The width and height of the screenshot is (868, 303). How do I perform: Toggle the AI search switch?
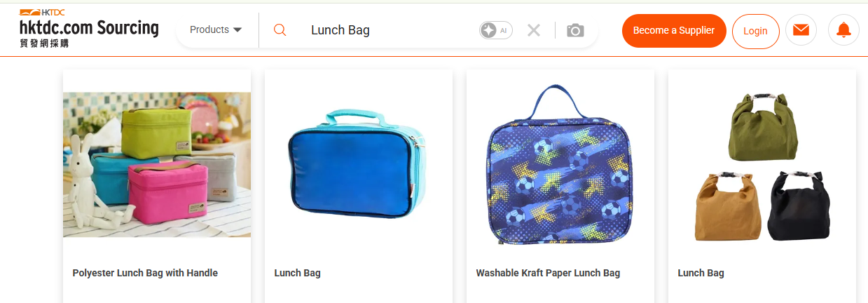click(x=496, y=30)
